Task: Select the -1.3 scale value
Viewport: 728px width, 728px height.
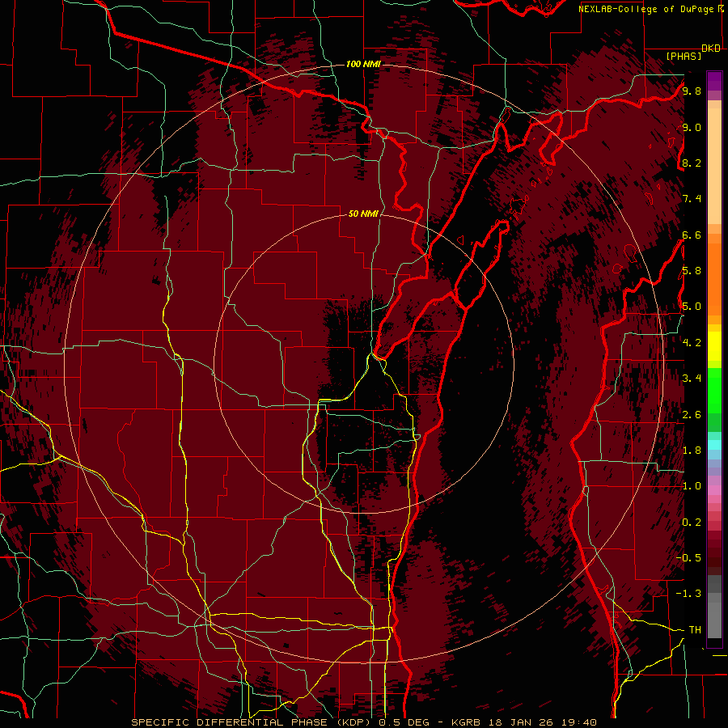Action: point(688,594)
